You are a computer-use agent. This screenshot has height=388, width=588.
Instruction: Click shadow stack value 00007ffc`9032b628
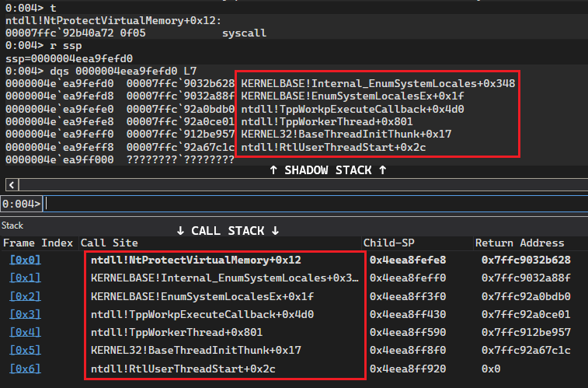[180, 83]
